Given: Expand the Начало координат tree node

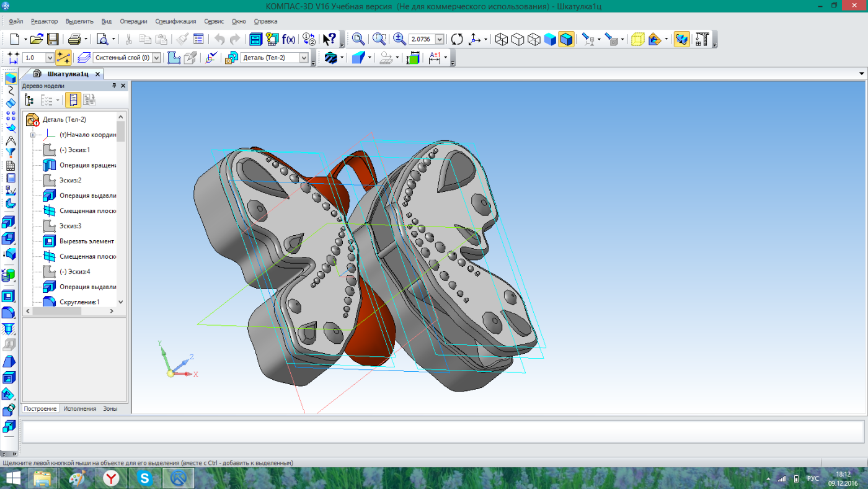Looking at the screenshot, I should point(32,135).
